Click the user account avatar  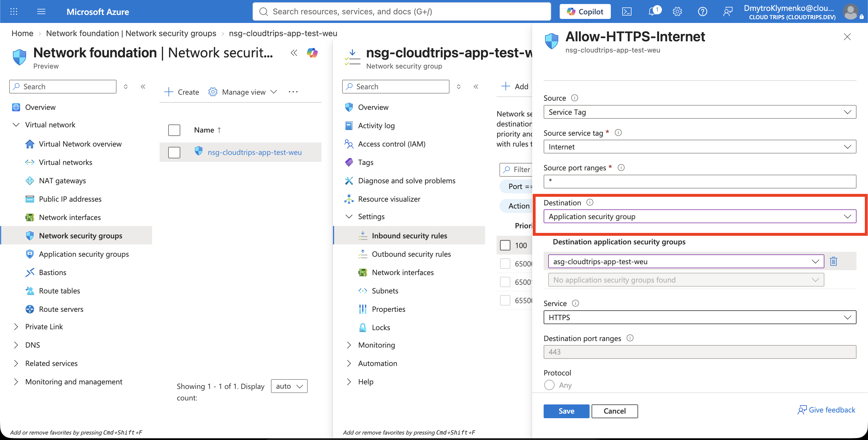point(851,12)
